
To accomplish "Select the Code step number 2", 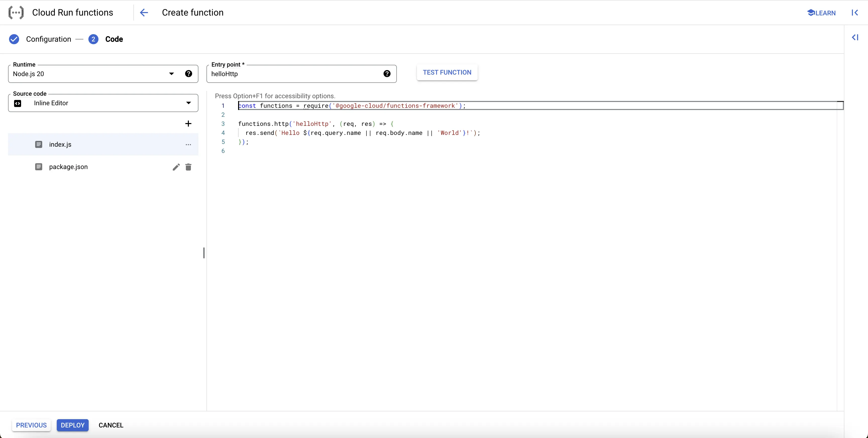I will tap(93, 39).
